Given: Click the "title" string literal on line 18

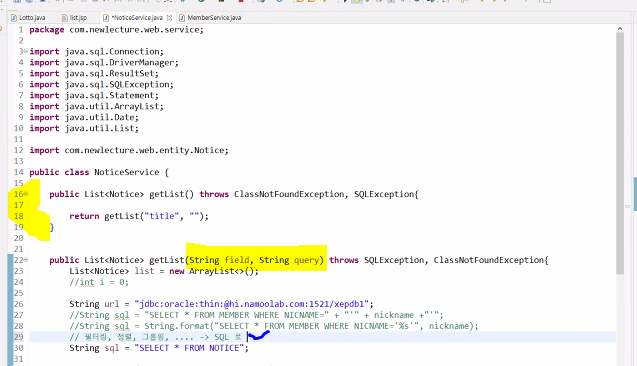Looking at the screenshot, I should [162, 216].
